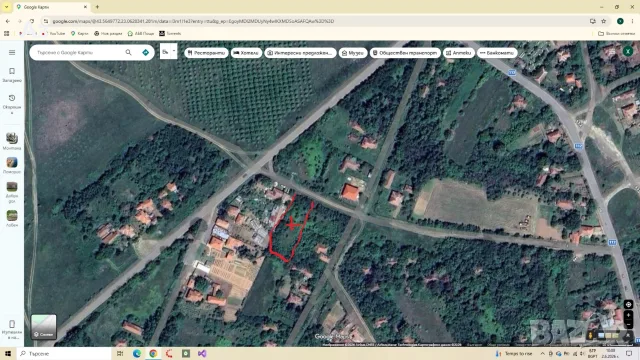The width and height of the screenshot is (640, 360).
Task: Select the ATMs chip
Action: coord(497,53)
